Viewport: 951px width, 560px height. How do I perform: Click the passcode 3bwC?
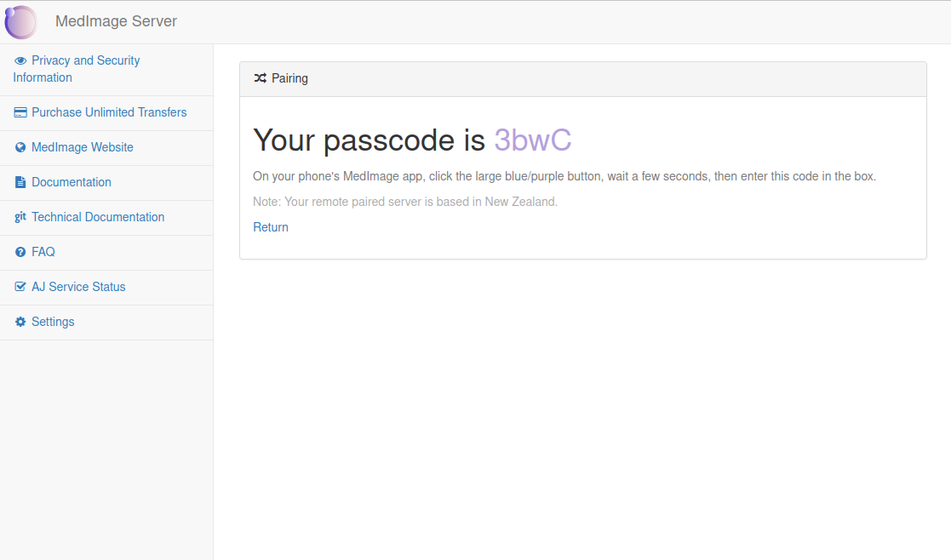click(532, 140)
